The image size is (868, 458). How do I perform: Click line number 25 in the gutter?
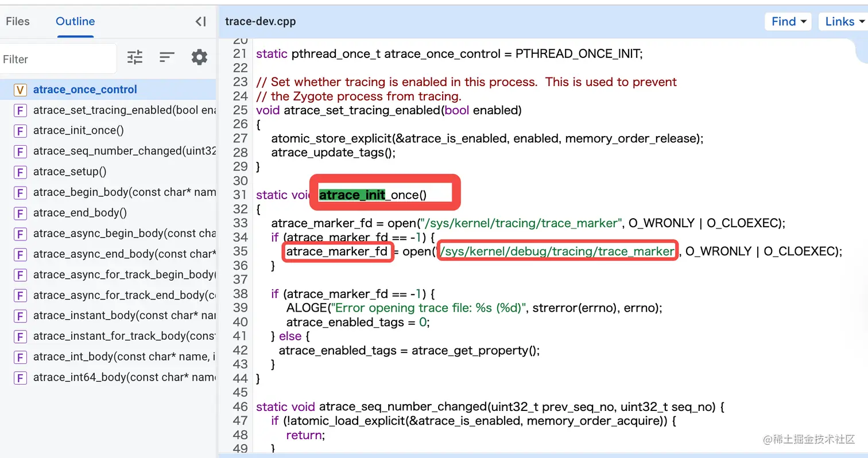tap(240, 110)
